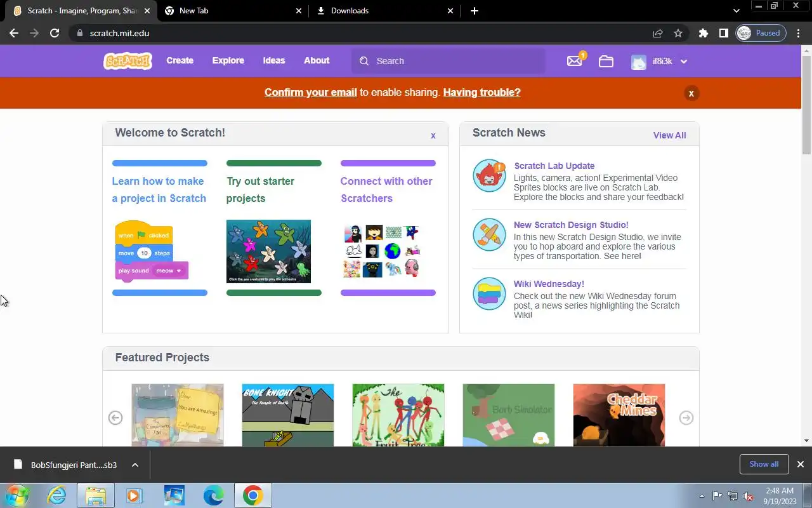Open the browser Extensions puzzle icon
The width and height of the screenshot is (812, 508).
click(x=703, y=33)
